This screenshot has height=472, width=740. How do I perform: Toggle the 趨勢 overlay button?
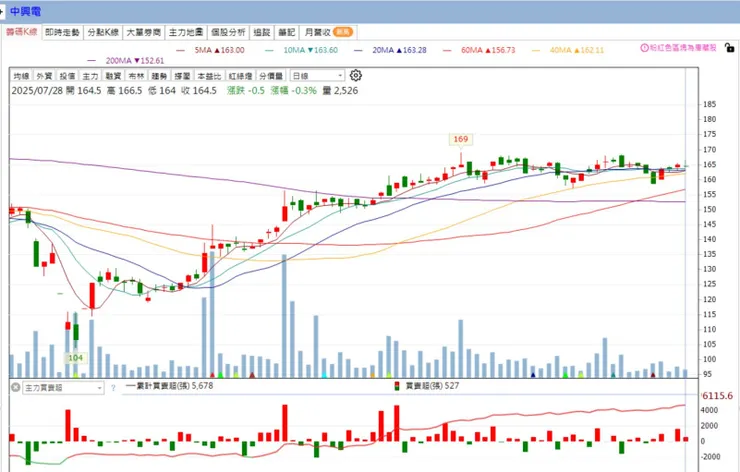160,76
